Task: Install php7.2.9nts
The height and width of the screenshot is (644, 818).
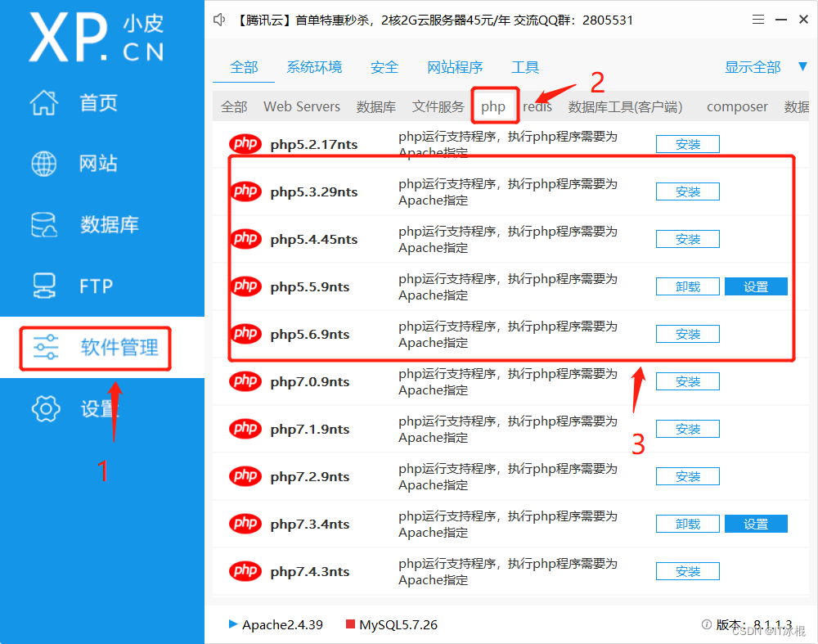Action: (688, 476)
